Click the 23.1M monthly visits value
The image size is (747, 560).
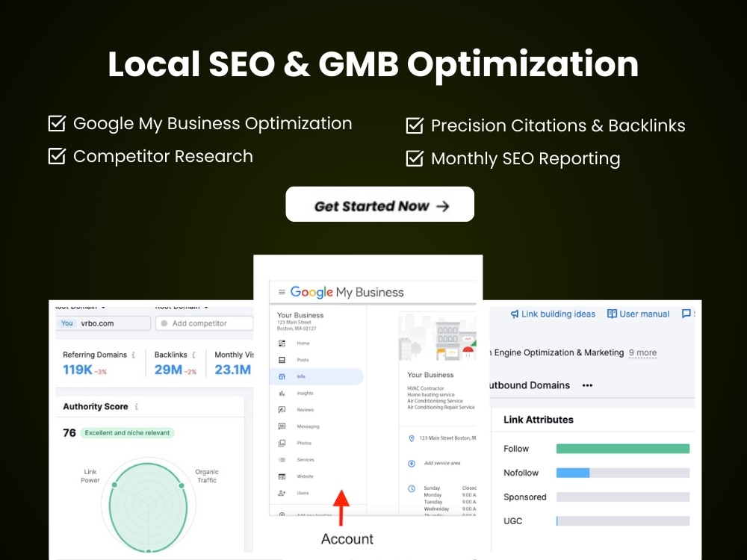tap(232, 370)
